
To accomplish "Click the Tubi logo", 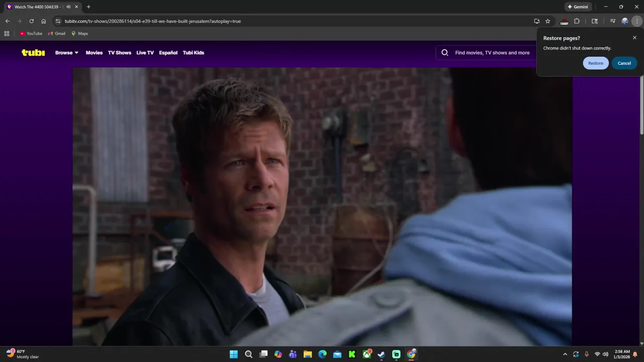I will point(33,52).
